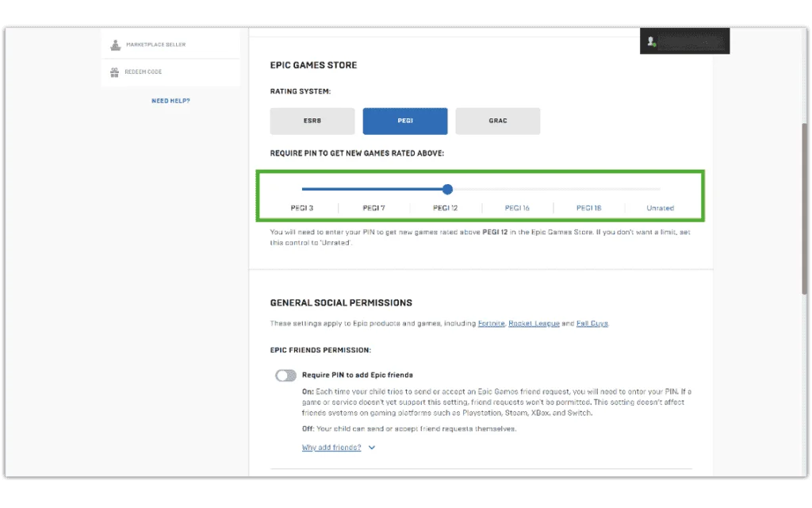Open the account profile avatar icon
Image resolution: width=812 pixels, height=508 pixels.
tap(651, 41)
